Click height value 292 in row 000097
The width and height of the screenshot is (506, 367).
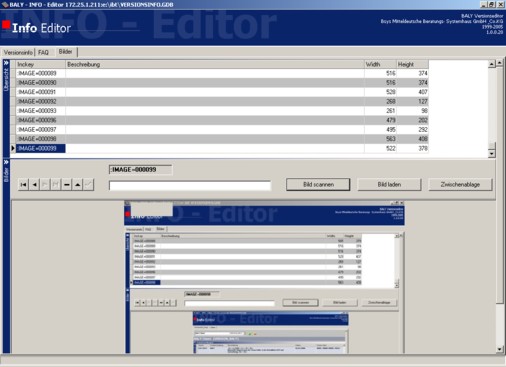(x=423, y=129)
